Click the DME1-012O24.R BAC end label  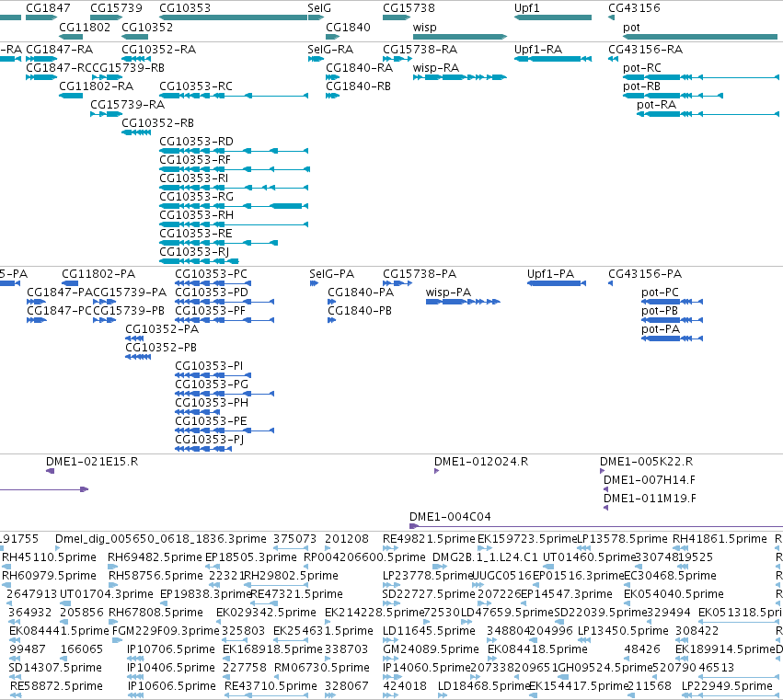pyautogui.click(x=481, y=462)
